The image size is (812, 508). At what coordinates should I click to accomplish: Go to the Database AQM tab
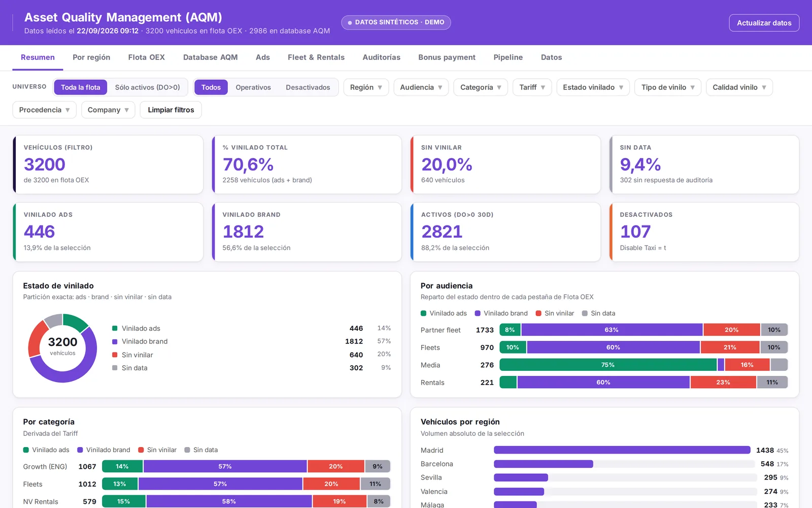(x=210, y=57)
